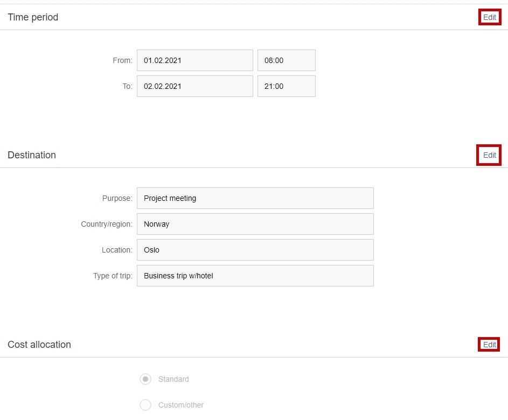This screenshot has width=508, height=420.
Task: Click the To time field 21:00
Action: tap(287, 86)
